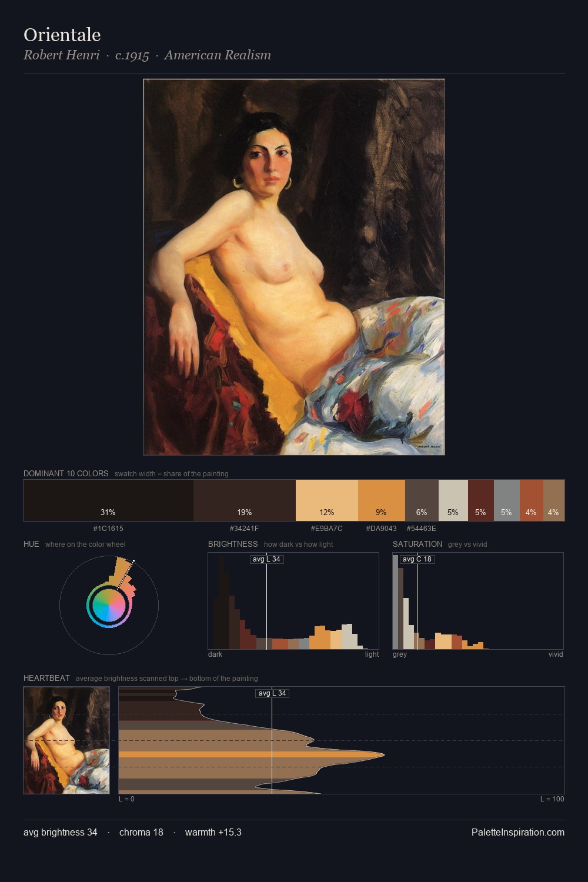Click the 'L = 100' heartbeat axis label
588x882 pixels.
tap(552, 799)
